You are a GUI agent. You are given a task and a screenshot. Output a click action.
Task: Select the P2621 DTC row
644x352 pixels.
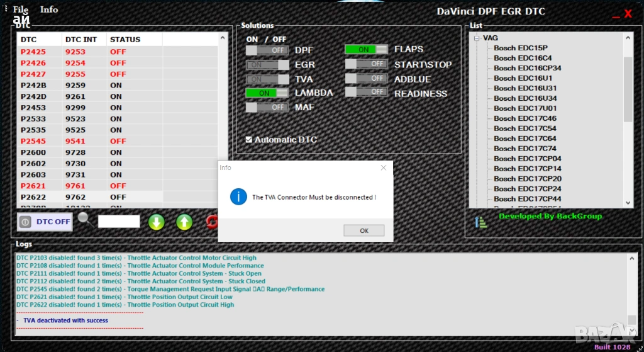click(118, 186)
